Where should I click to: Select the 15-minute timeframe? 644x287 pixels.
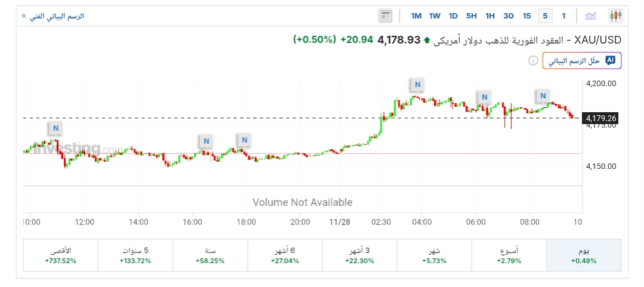click(527, 16)
